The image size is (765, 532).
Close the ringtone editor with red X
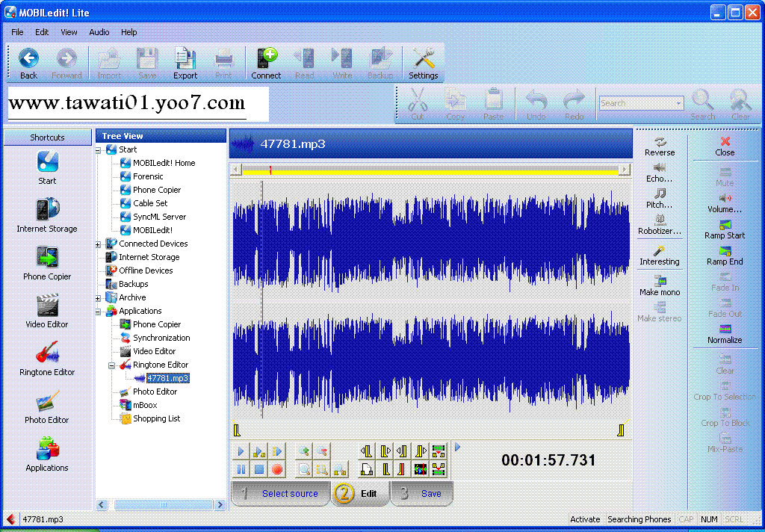tap(725, 147)
